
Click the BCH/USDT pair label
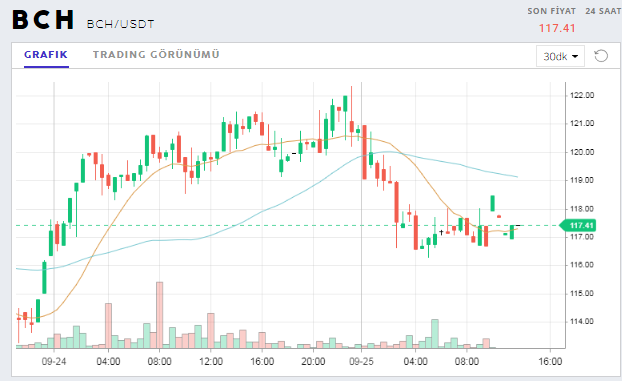(120, 24)
